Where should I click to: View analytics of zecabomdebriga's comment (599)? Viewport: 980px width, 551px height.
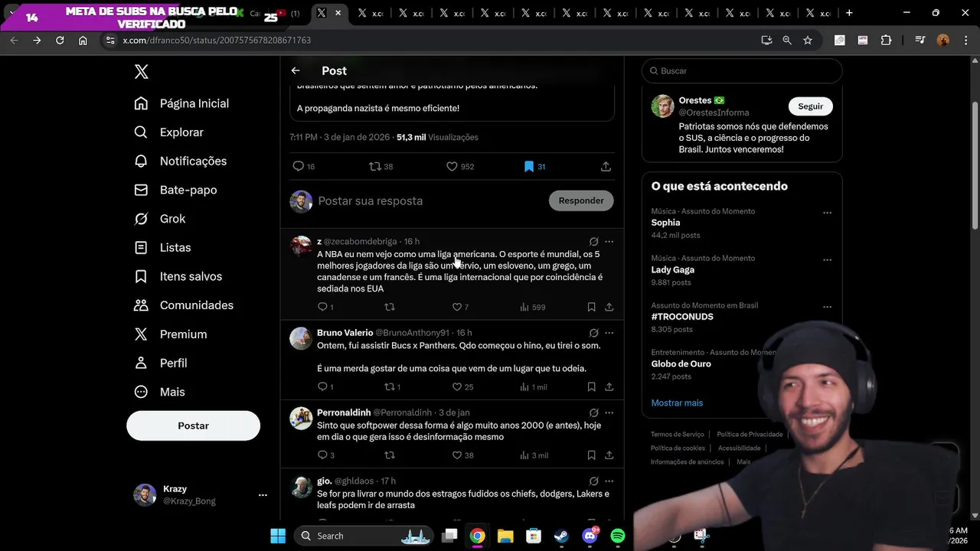pos(532,307)
